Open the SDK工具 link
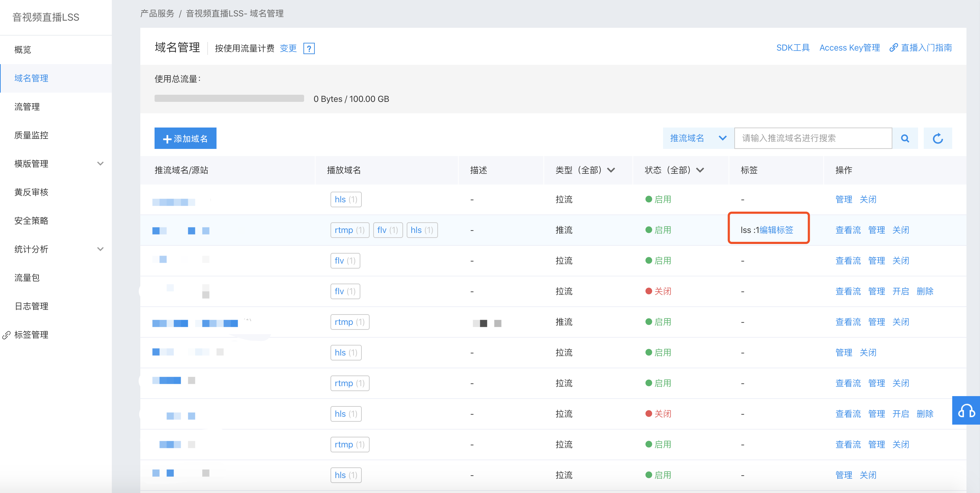 pos(792,48)
